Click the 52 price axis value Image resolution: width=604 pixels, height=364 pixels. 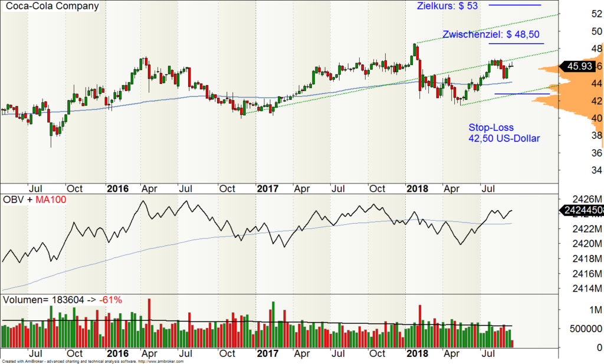pyautogui.click(x=597, y=14)
